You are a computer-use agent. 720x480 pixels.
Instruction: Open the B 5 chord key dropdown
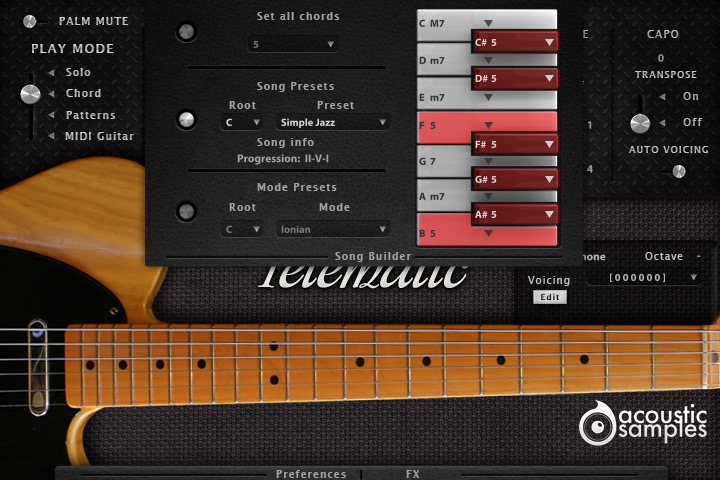pyautogui.click(x=488, y=233)
